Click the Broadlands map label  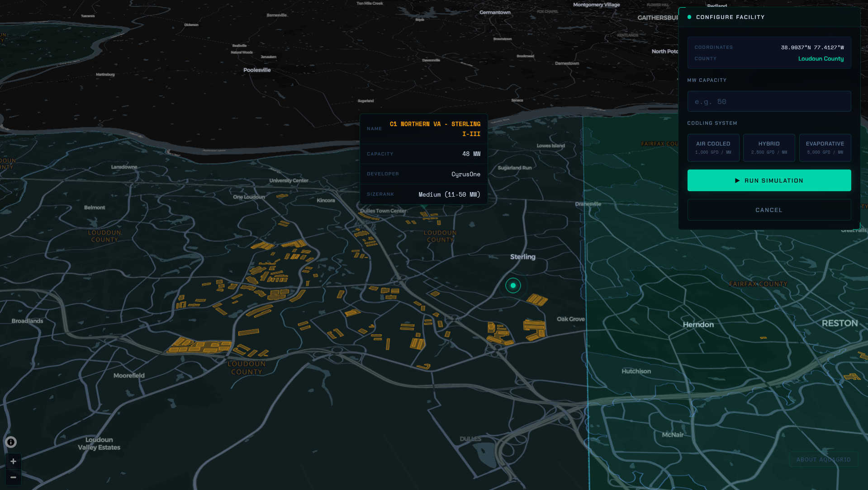pyautogui.click(x=28, y=321)
